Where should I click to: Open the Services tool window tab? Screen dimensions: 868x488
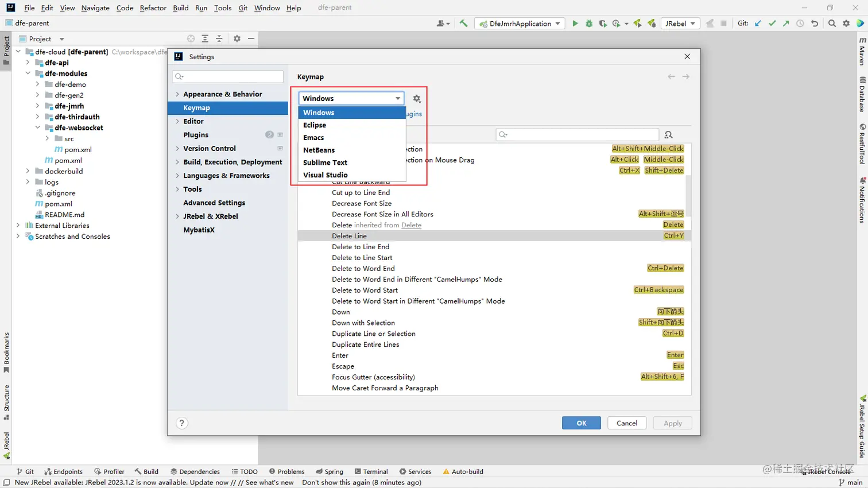coord(415,471)
